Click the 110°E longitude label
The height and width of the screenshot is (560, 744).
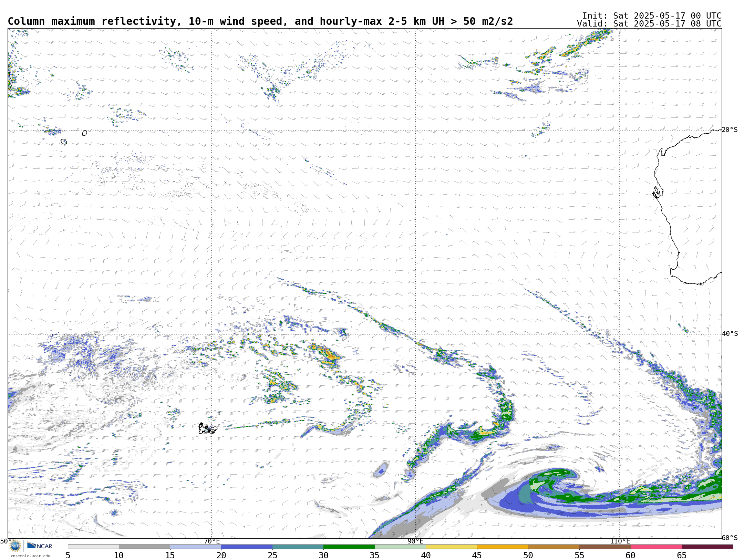point(620,541)
